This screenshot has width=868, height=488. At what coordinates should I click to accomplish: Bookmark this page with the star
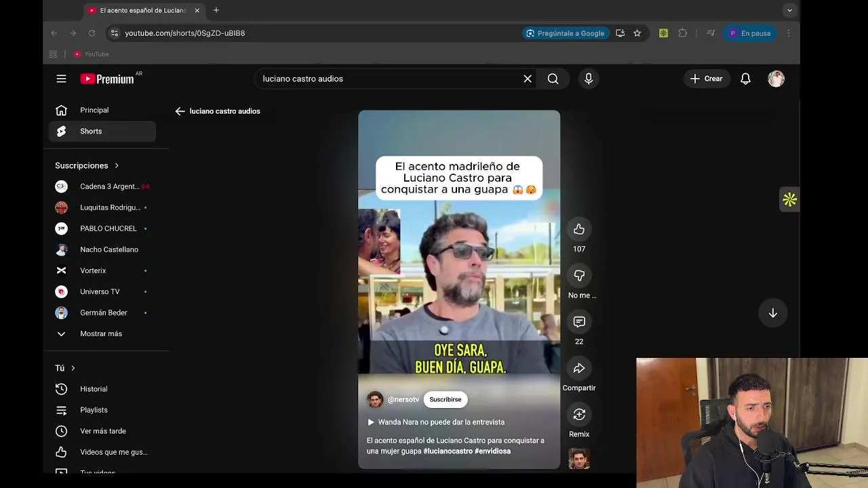point(637,33)
